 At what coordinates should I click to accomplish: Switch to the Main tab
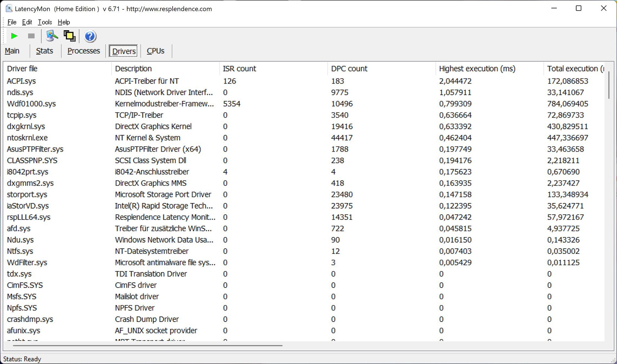click(12, 51)
